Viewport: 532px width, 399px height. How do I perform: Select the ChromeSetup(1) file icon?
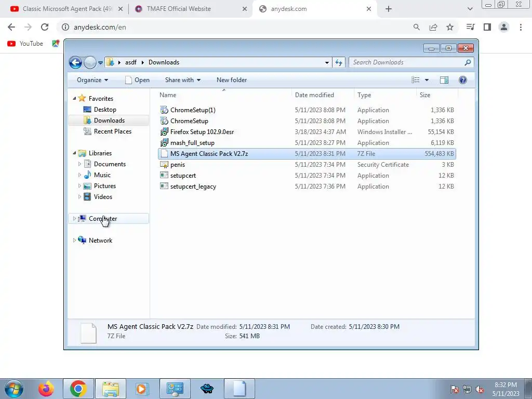164,110
